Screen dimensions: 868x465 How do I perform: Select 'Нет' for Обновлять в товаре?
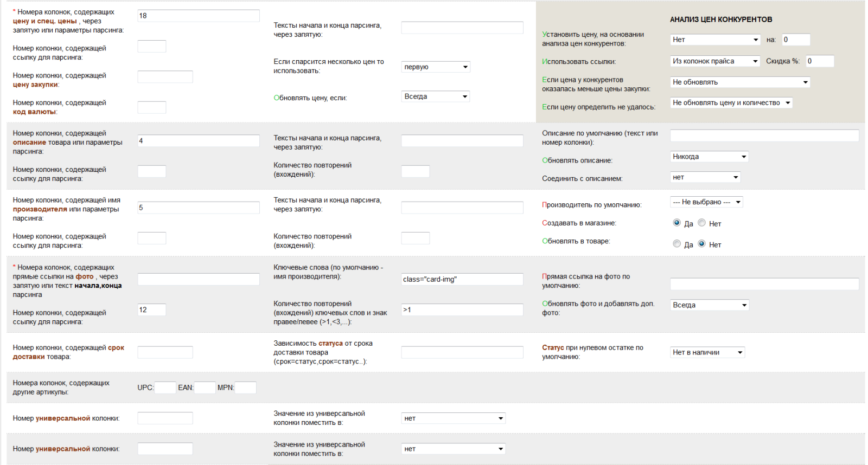701,244
